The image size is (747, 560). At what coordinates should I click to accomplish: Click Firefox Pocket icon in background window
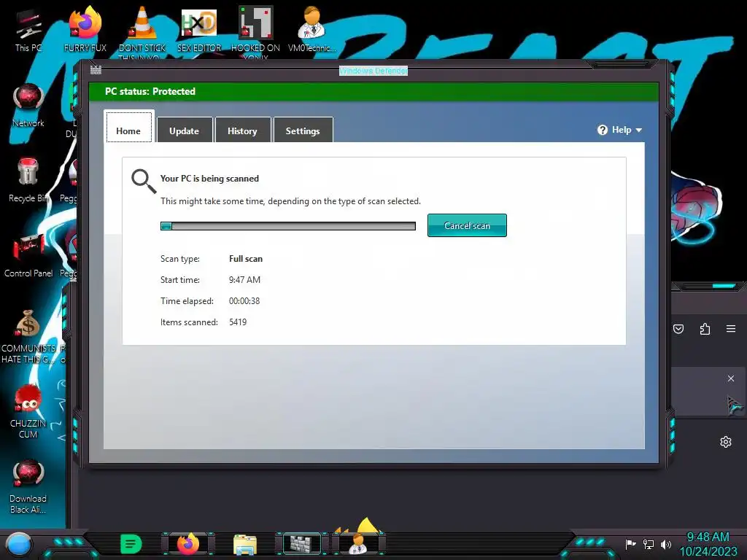pos(678,329)
